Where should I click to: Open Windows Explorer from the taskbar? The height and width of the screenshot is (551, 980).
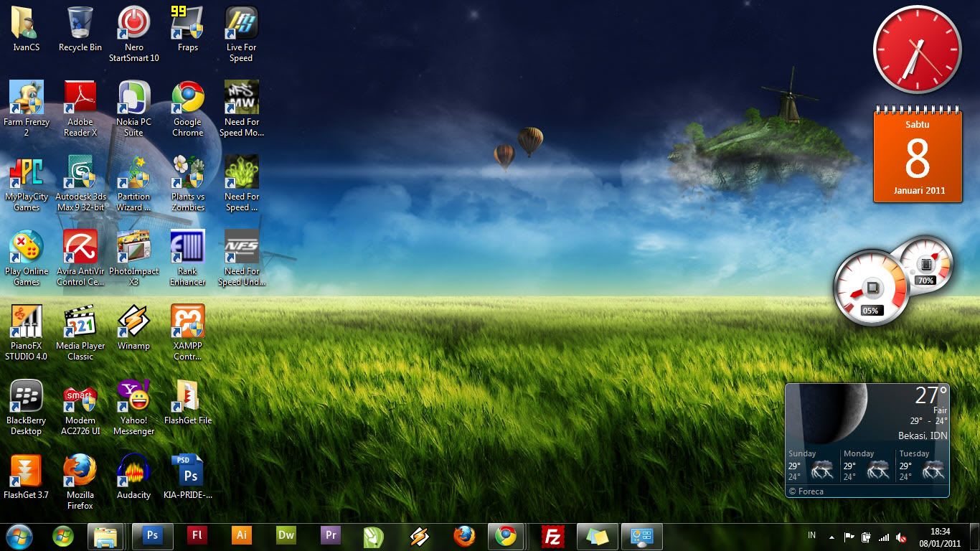pyautogui.click(x=106, y=537)
